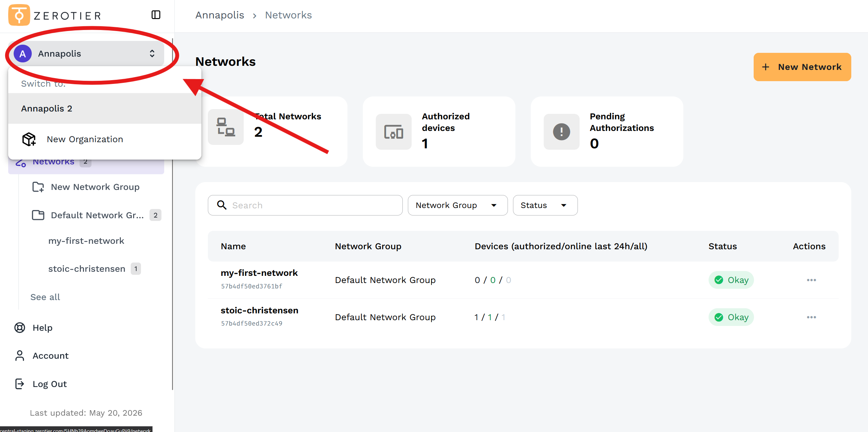Click the Annapolis avatar circle
This screenshot has height=432, width=868.
pos(23,54)
